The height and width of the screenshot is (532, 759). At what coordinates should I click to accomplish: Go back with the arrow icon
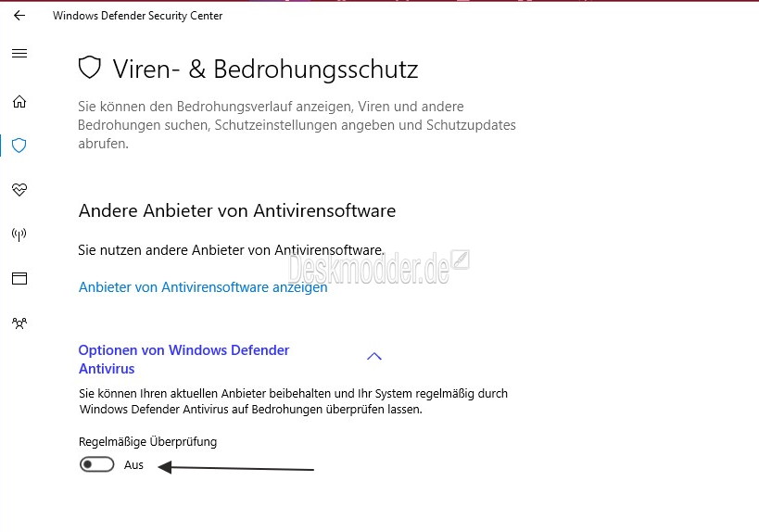[19, 16]
